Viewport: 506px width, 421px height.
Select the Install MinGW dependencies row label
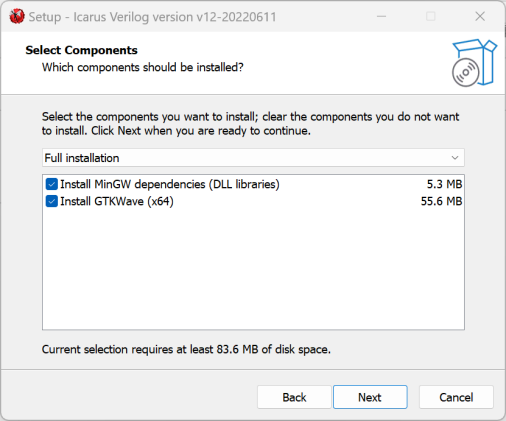tap(170, 184)
